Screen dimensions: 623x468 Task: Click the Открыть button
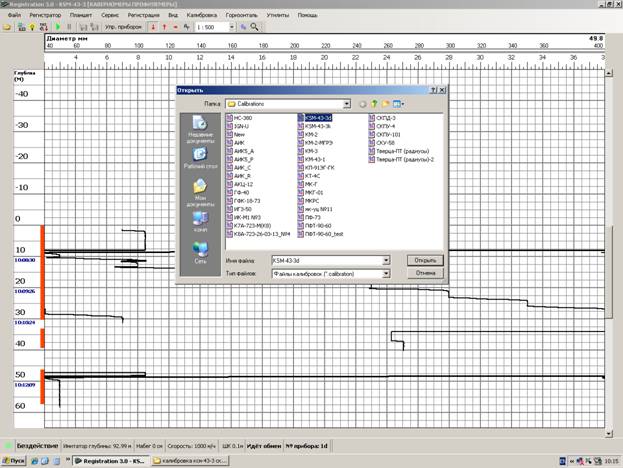(x=425, y=261)
